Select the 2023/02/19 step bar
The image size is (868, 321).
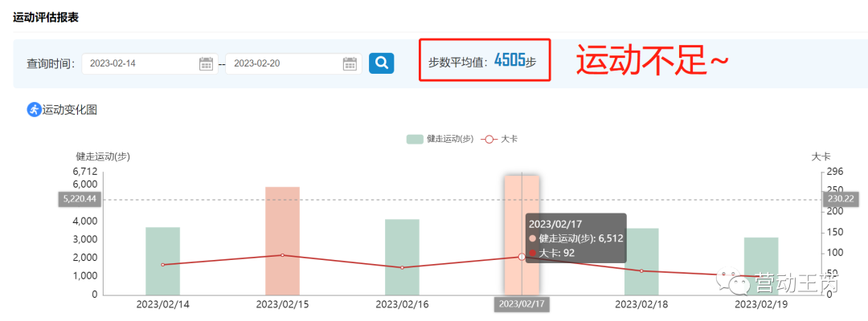761,266
